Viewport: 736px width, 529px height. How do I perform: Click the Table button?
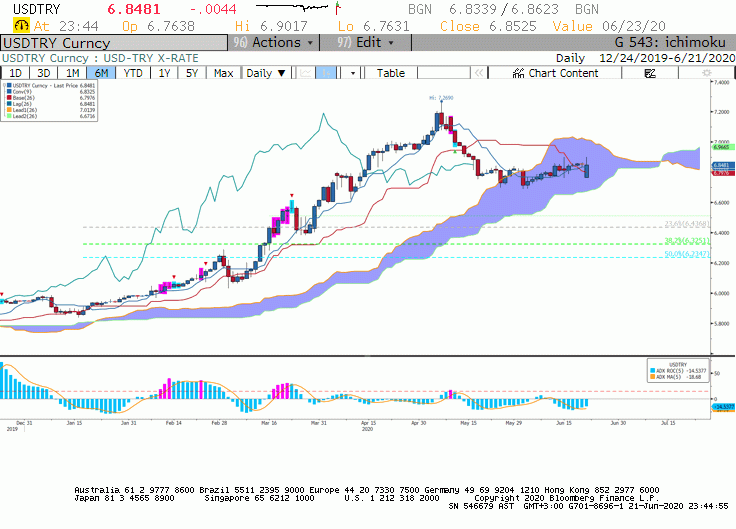(x=391, y=73)
